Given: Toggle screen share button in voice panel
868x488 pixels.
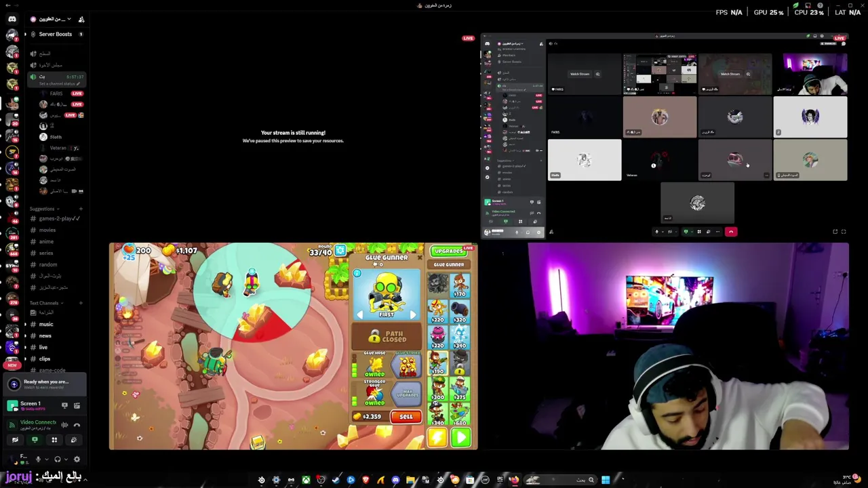Looking at the screenshot, I should coord(35,440).
